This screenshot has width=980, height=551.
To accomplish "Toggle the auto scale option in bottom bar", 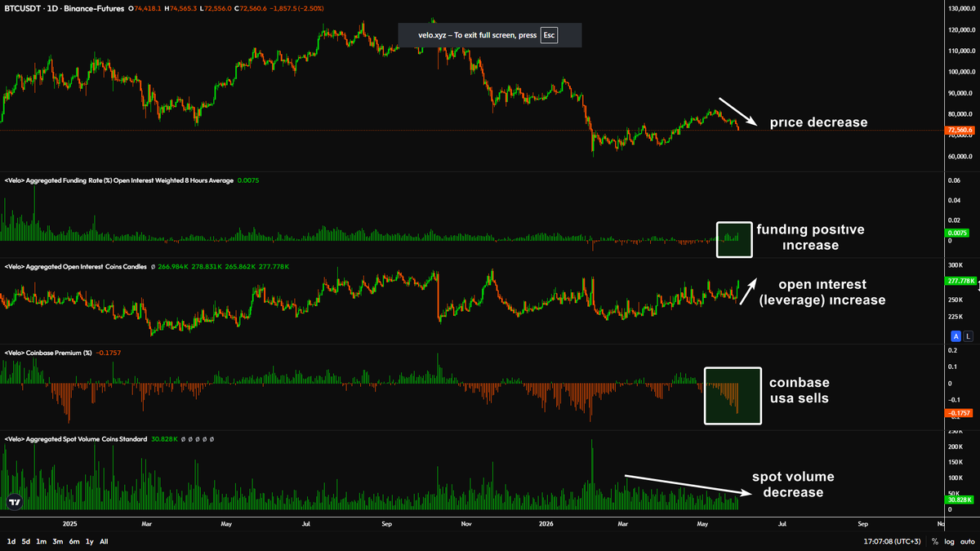I will point(966,541).
